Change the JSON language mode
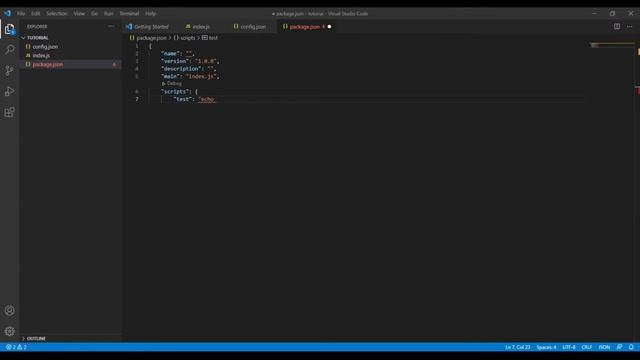 (x=604, y=347)
